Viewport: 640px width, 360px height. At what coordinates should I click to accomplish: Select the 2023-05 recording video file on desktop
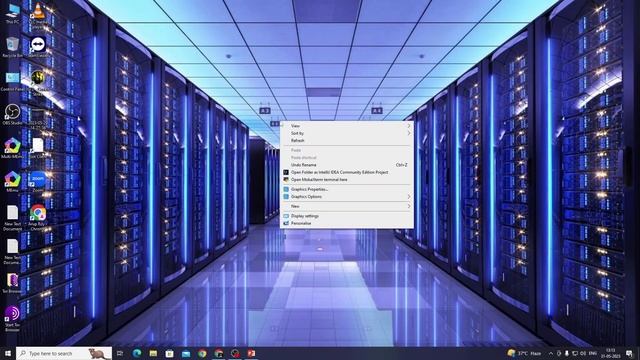point(38,118)
